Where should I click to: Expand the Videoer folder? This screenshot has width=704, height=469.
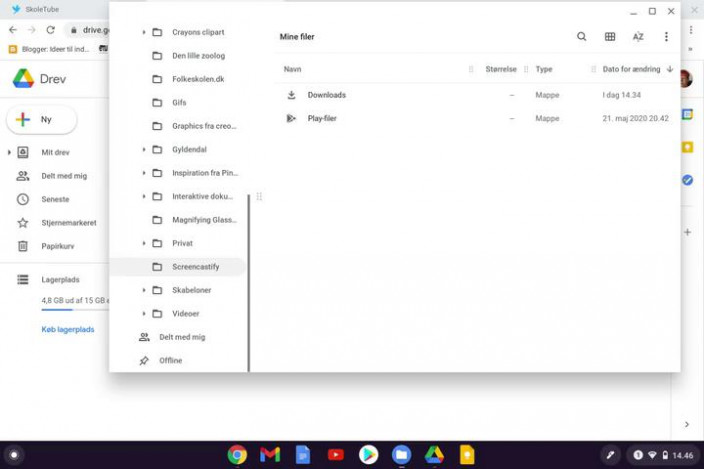(x=144, y=314)
